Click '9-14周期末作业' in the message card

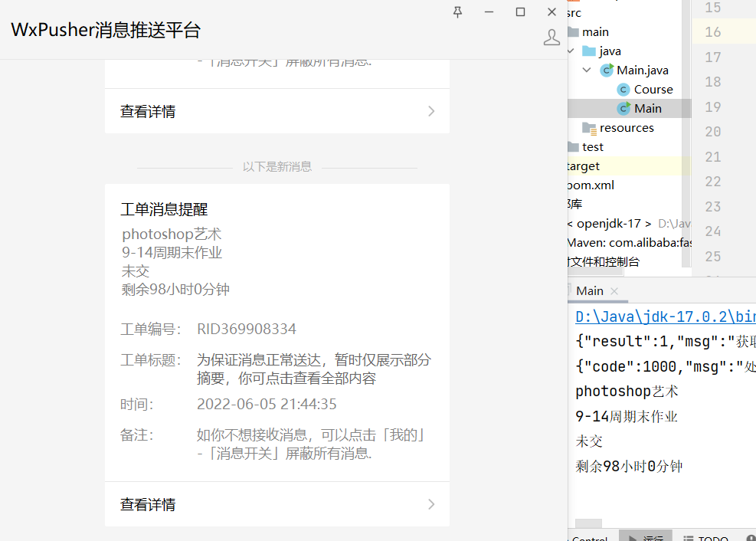click(x=172, y=253)
